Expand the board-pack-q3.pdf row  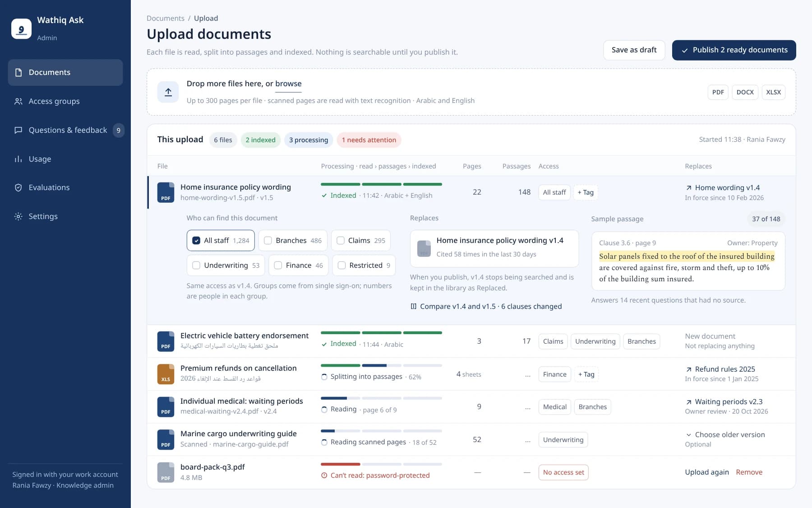471,472
